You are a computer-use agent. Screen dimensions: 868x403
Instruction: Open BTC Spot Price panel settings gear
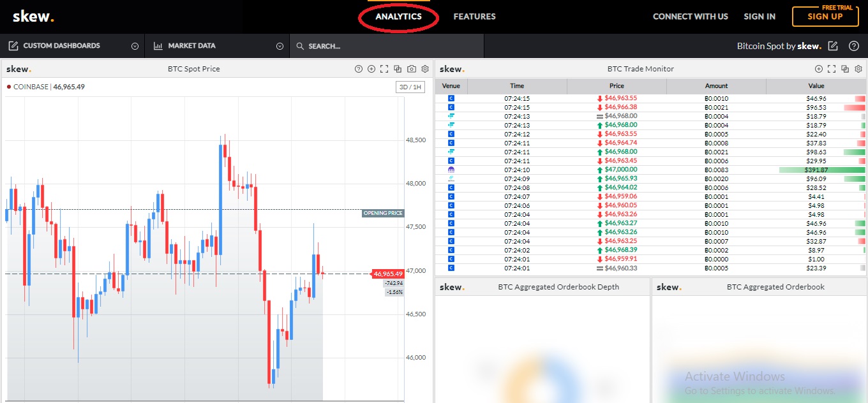click(425, 69)
